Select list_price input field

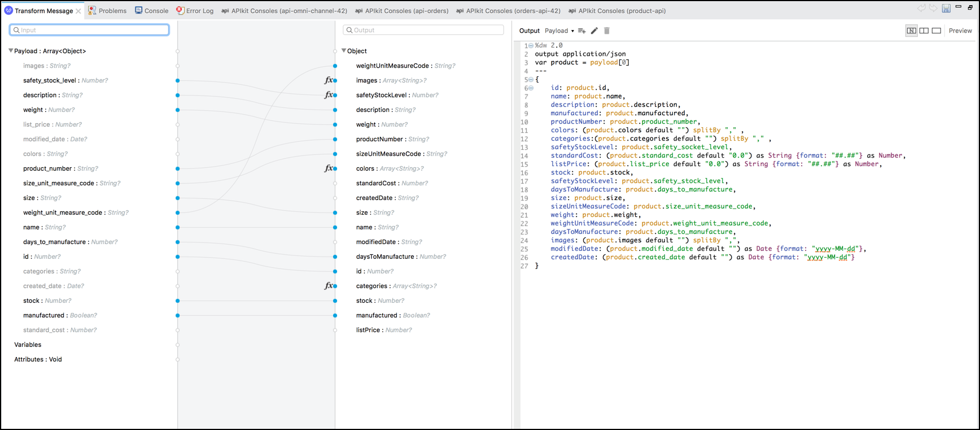(53, 124)
